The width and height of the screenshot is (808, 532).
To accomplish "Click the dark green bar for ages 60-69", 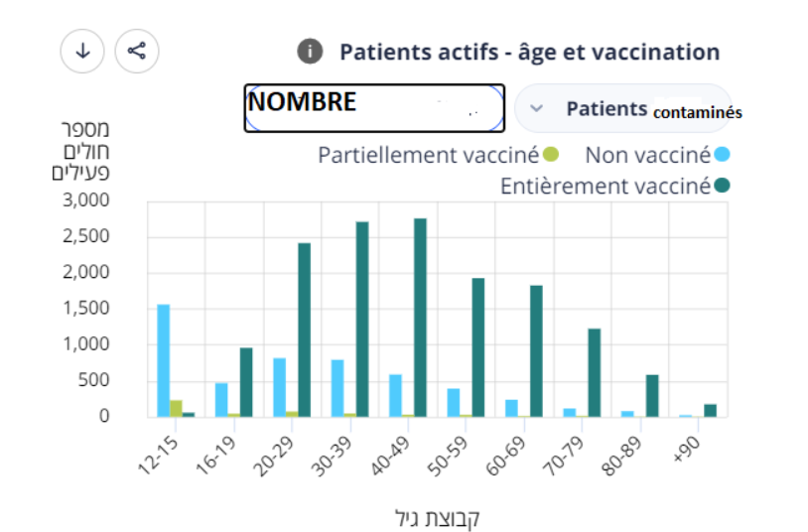I will coord(536,351).
